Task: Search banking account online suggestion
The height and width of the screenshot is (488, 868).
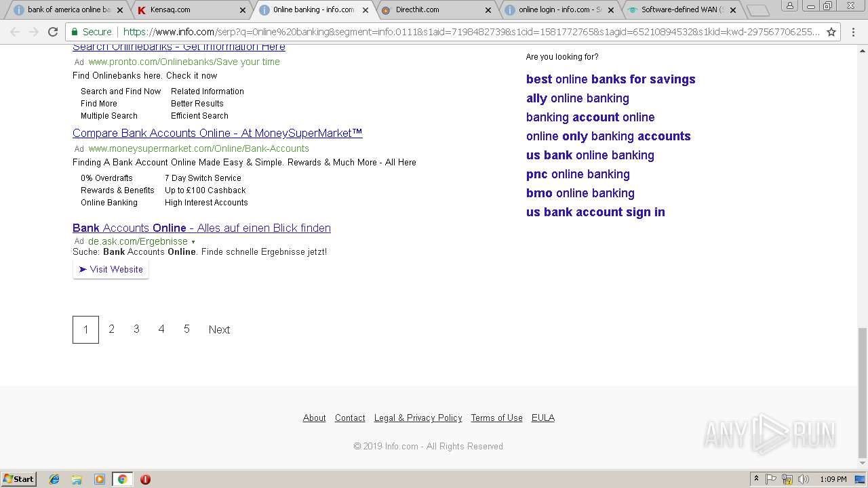Action: pyautogui.click(x=591, y=117)
